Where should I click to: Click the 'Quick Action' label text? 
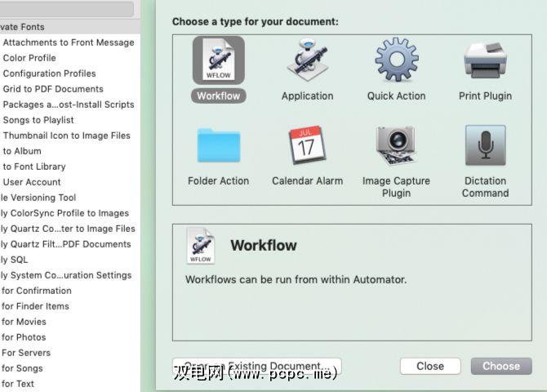click(x=396, y=96)
